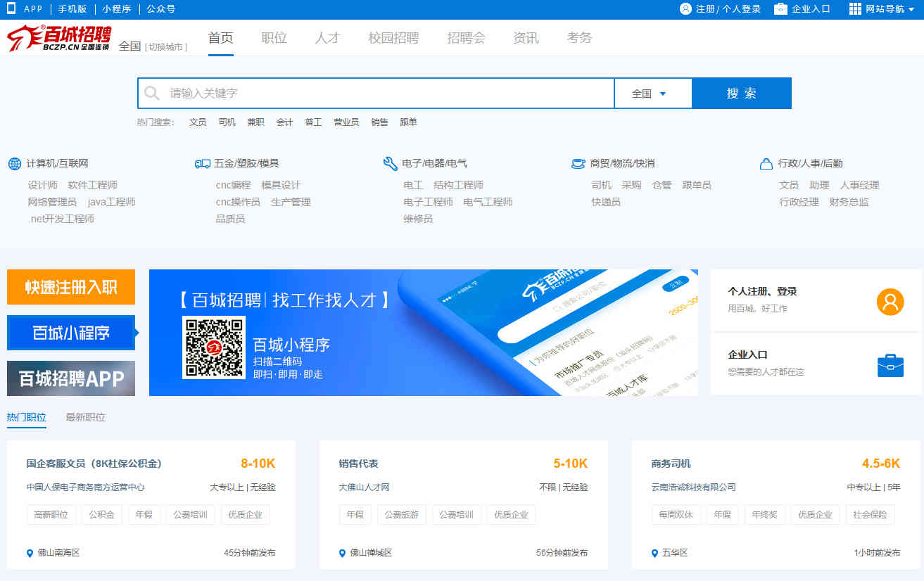Image resolution: width=924 pixels, height=581 pixels.
Task: Select the 司机 hot search link
Action: coord(227,122)
